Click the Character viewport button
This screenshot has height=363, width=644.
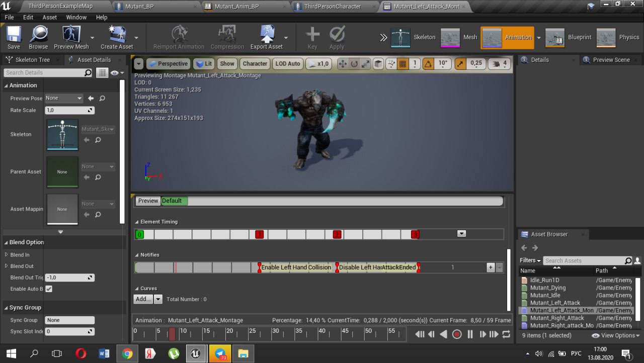pos(255,64)
